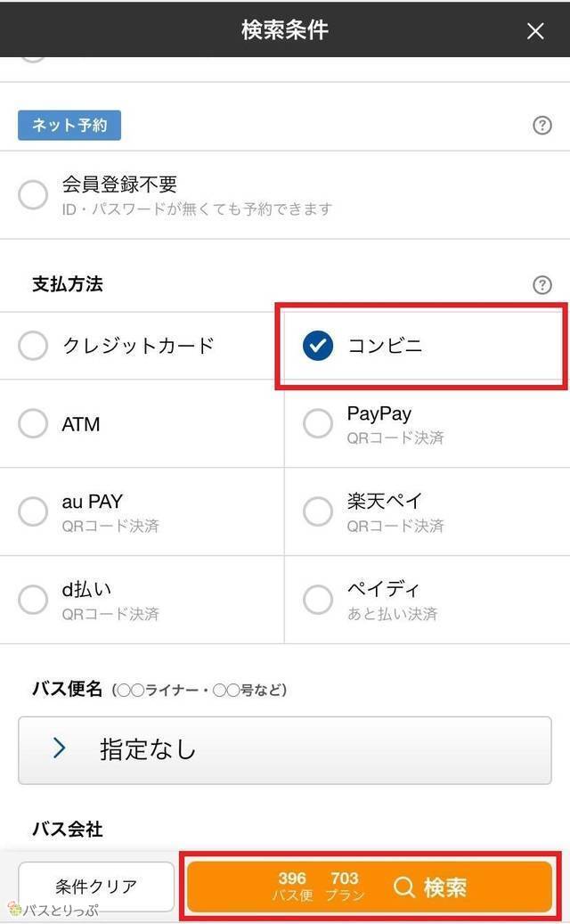Click the バスとりっぷ logo mark

(x=13, y=906)
